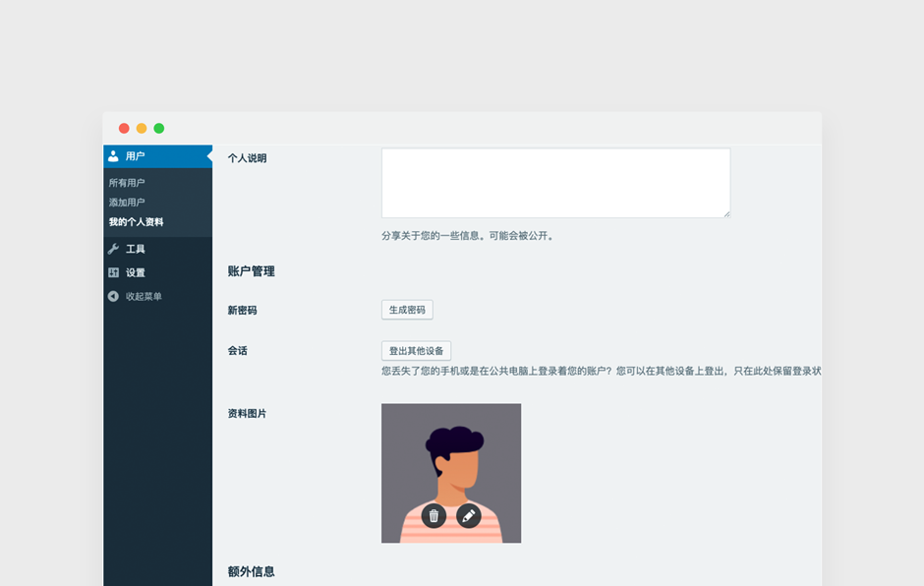
Task: Click the 个人说明 label
Action: click(x=247, y=158)
